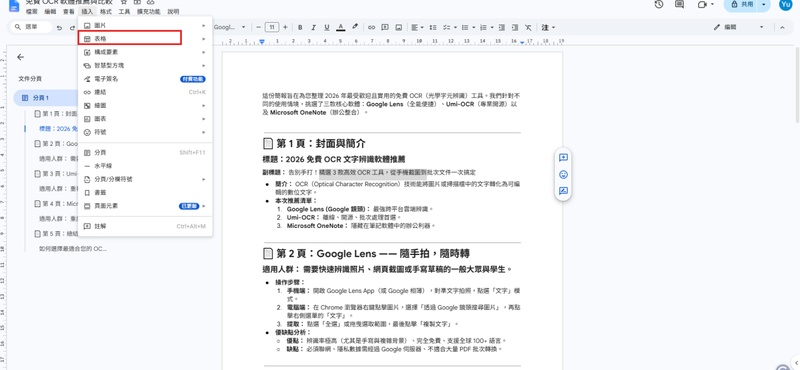The width and height of the screenshot is (800, 370).
Task: Open the highlight color pen
Action: click(355, 27)
